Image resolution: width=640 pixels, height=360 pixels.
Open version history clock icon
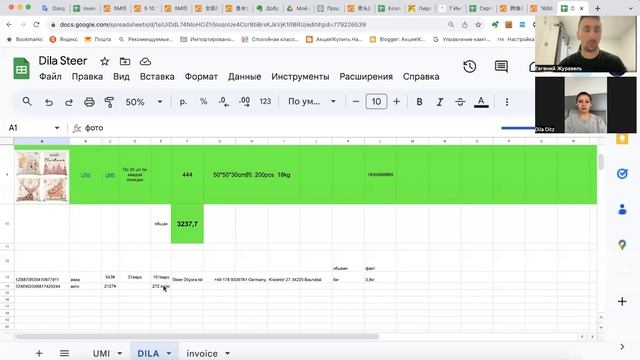tap(470, 67)
